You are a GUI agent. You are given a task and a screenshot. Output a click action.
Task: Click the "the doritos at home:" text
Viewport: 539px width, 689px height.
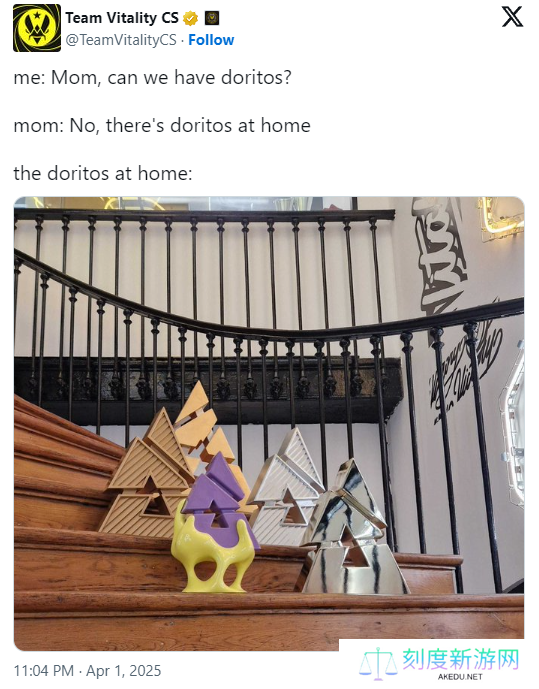click(x=103, y=173)
